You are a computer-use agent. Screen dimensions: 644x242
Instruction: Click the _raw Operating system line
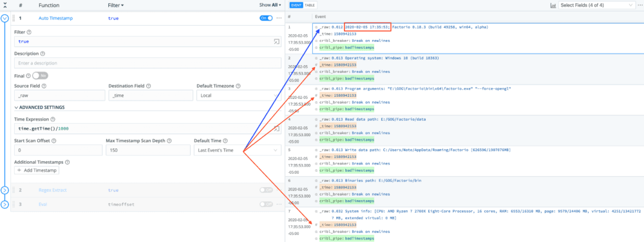379,58
